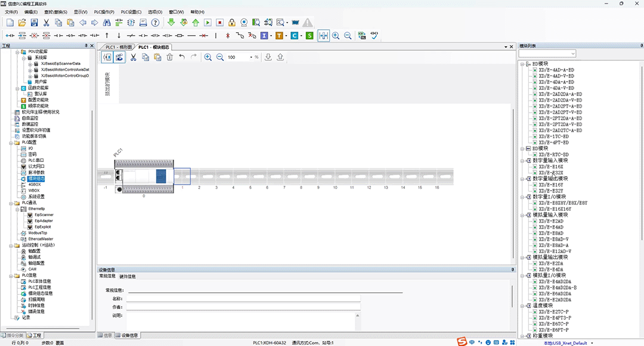Click the blue C function block icon
Screen dimensions: 644x346
pyautogui.click(x=295, y=36)
